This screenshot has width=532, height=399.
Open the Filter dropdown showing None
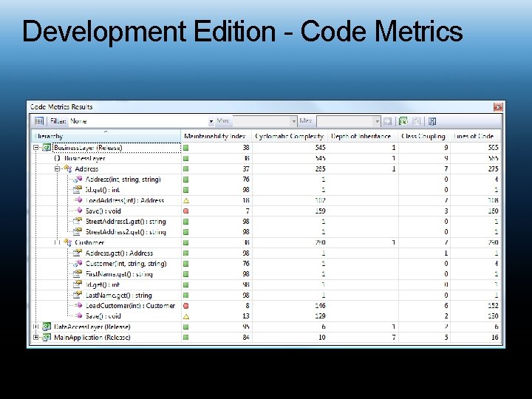tap(211, 121)
